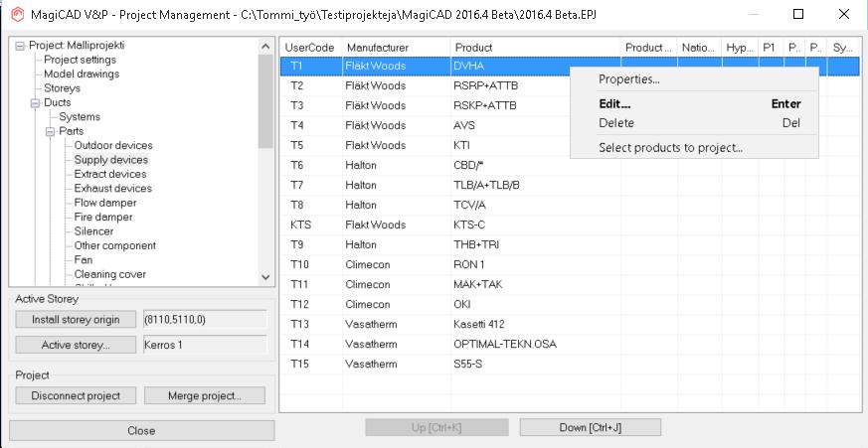Select the T8 row with TCV/A
Image resolution: width=868 pixels, height=448 pixels.
(571, 206)
